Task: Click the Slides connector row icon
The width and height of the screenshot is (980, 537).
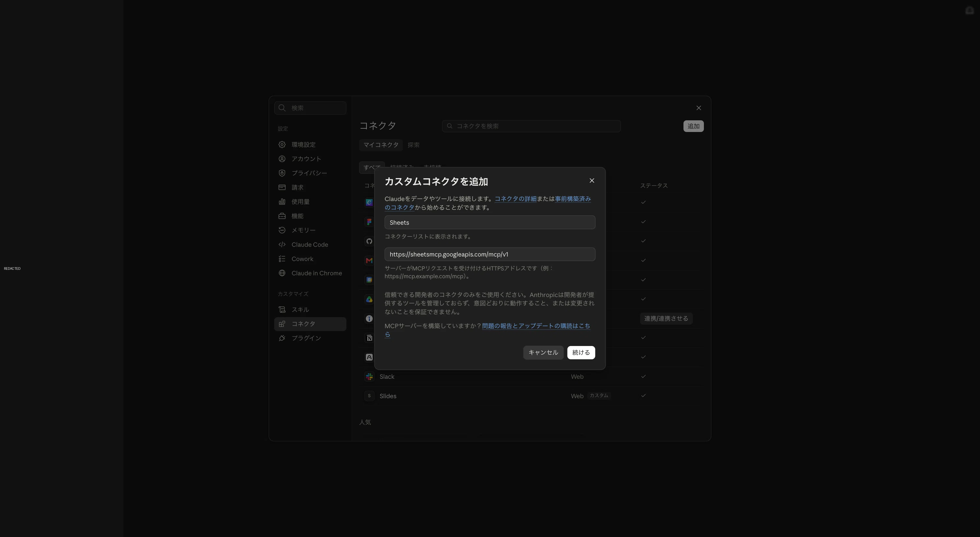Action: click(369, 396)
